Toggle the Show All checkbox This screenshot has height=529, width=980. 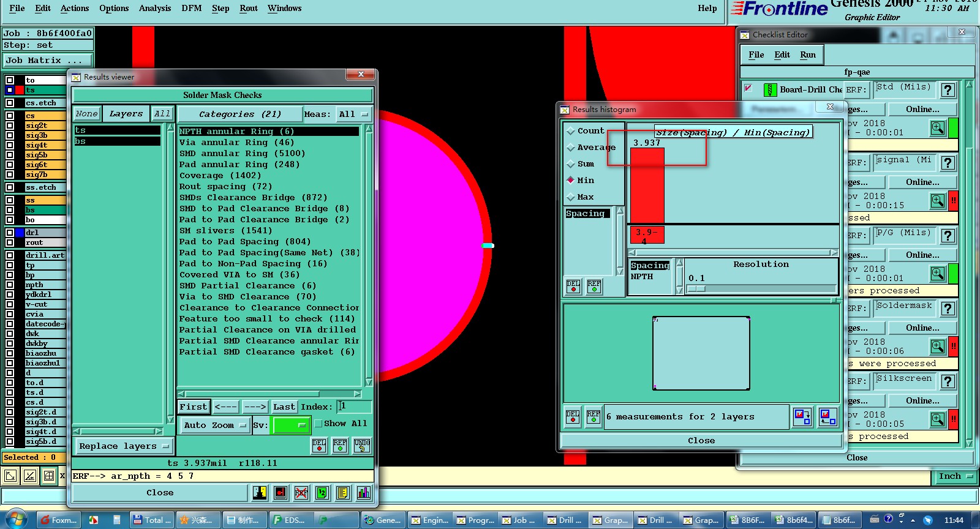pos(318,424)
